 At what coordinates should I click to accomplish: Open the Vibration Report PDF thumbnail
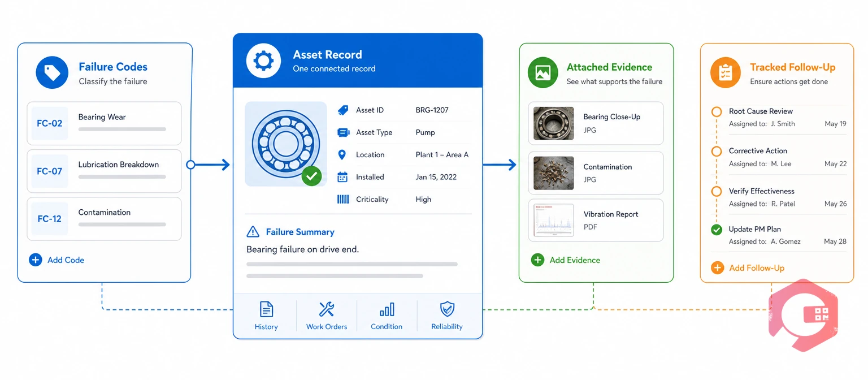pyautogui.click(x=554, y=221)
